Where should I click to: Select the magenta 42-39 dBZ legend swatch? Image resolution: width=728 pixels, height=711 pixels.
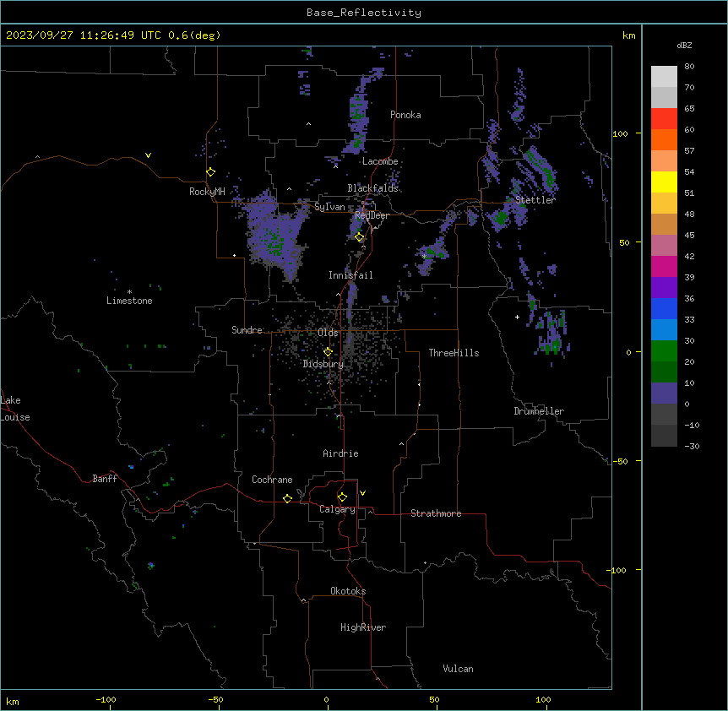[x=664, y=267]
